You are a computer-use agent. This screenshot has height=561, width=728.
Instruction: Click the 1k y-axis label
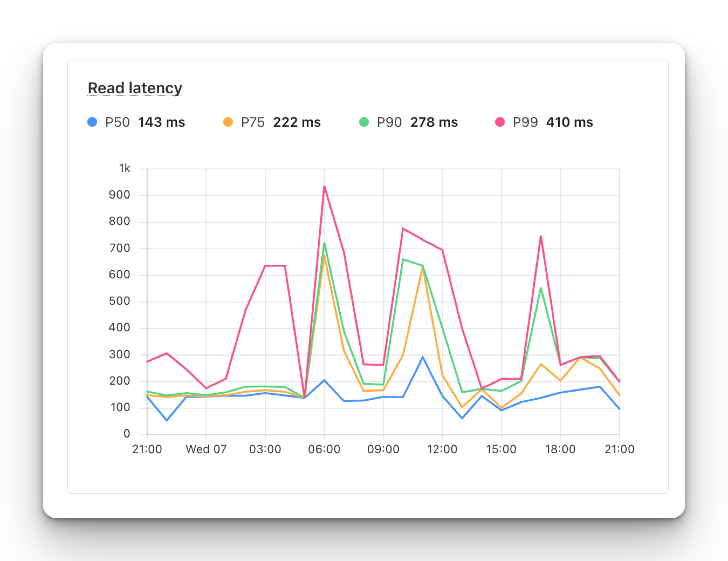point(125,168)
